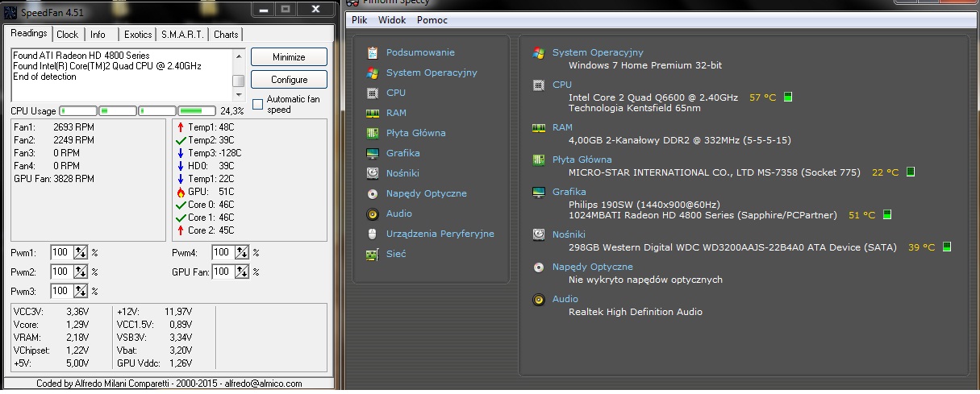
Task: Open the Pomoc menu in Speccy
Action: coord(433,20)
